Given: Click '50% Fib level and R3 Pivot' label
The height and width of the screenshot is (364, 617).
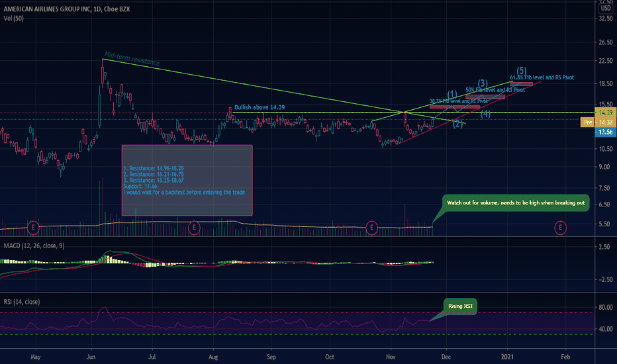Looking at the screenshot, I should tap(495, 90).
